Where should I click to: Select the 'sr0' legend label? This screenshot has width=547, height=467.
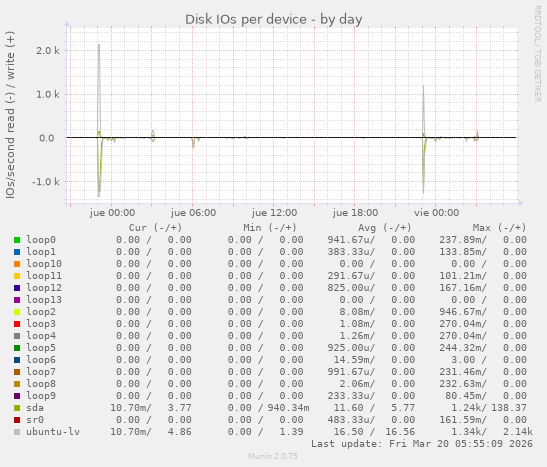[35, 420]
